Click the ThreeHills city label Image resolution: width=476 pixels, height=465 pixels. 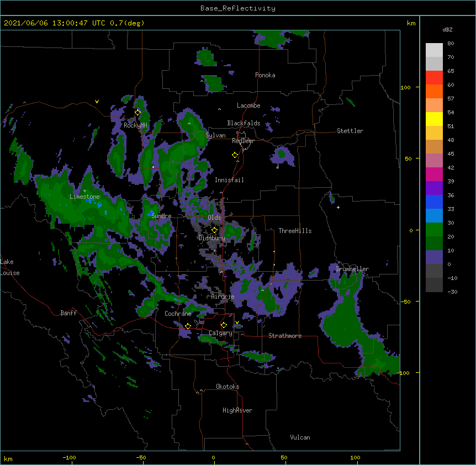pyautogui.click(x=295, y=231)
